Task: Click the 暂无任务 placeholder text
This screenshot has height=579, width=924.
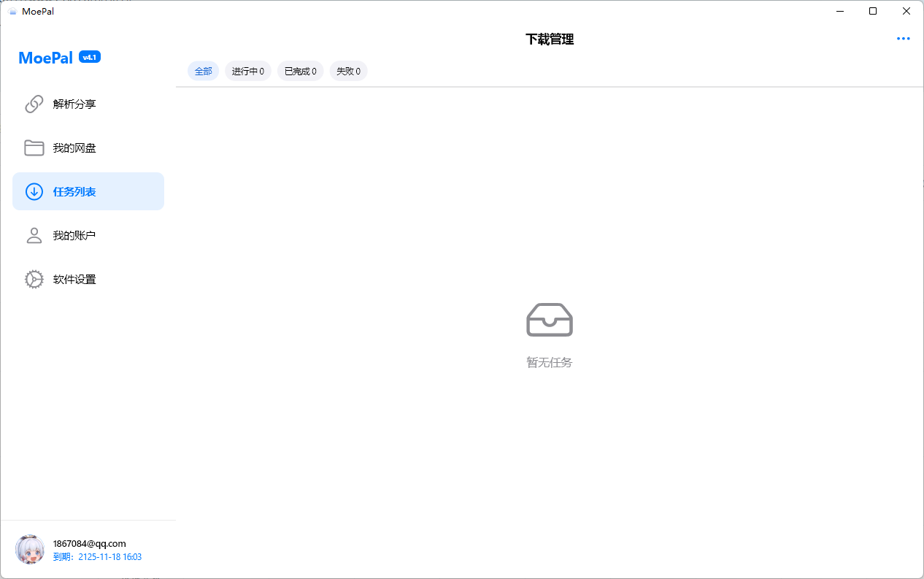Action: coord(550,362)
